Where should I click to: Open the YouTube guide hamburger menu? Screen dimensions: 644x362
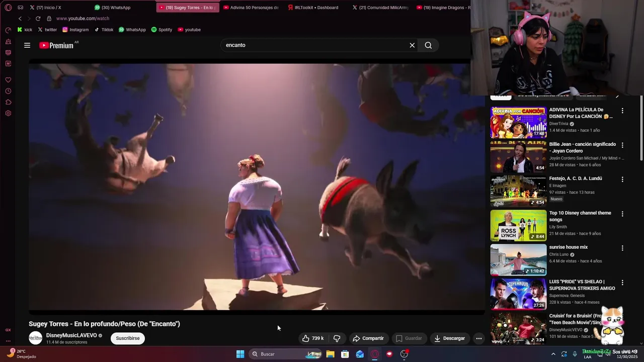tap(27, 45)
